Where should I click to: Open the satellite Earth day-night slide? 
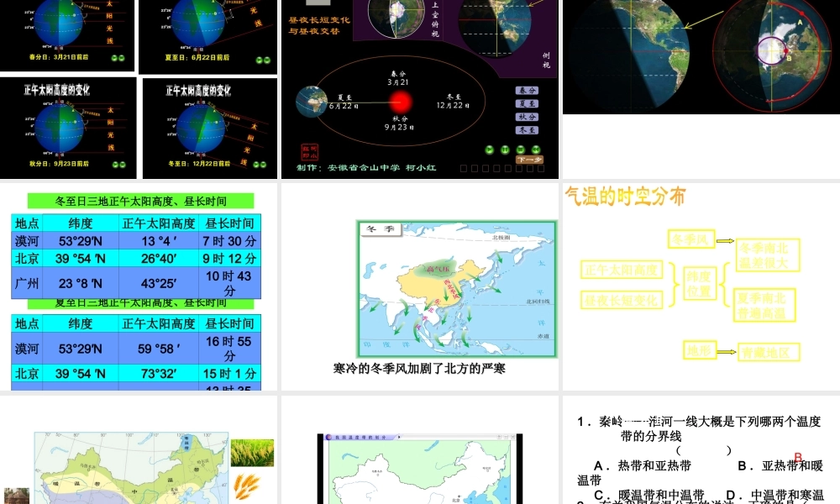point(701,57)
